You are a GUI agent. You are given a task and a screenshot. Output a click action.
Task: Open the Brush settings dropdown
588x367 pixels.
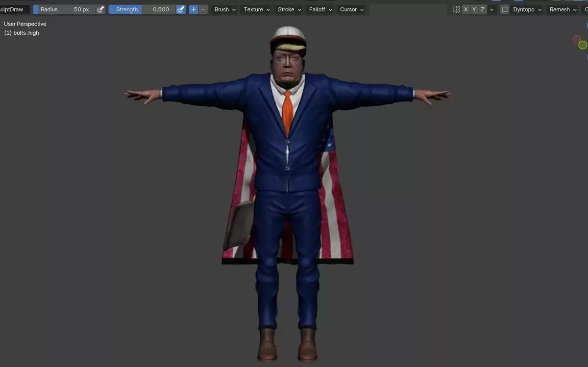225,9
